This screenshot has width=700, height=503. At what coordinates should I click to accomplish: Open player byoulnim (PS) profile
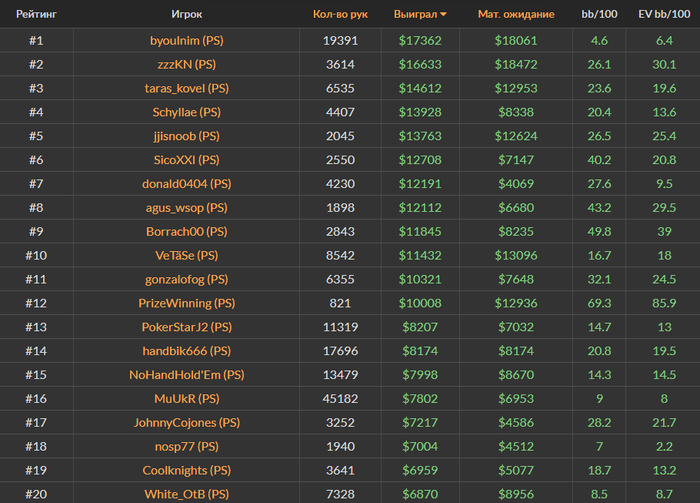[187, 41]
